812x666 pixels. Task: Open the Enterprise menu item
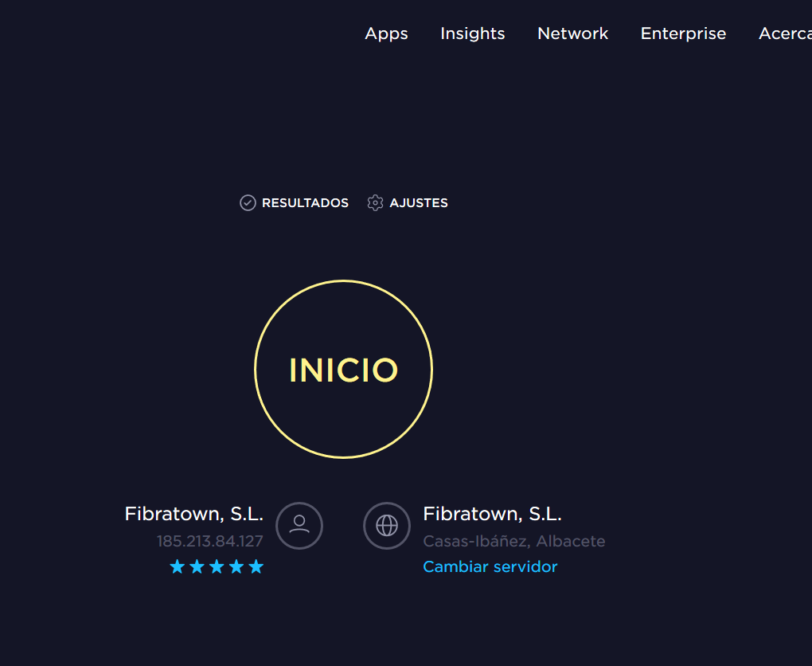pos(683,33)
